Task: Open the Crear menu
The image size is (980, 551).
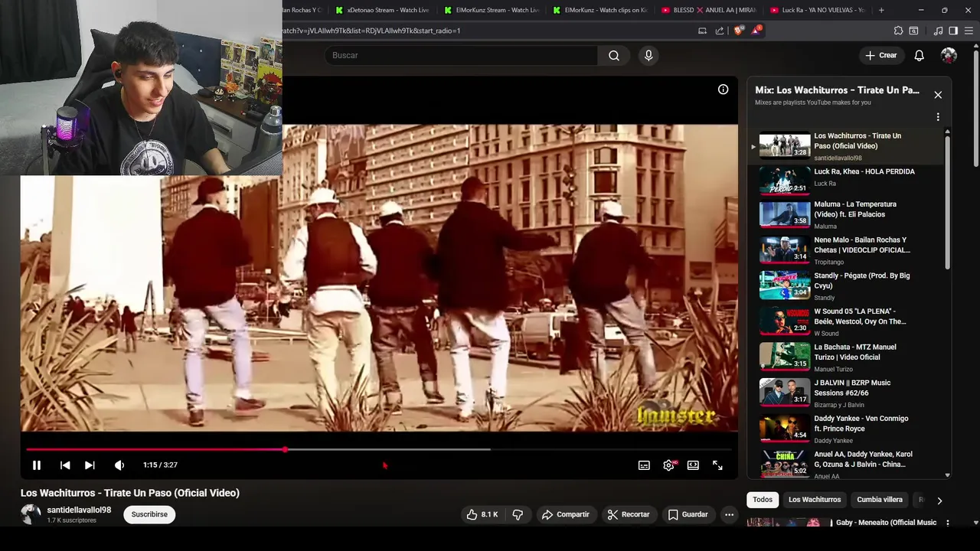Action: coord(880,55)
